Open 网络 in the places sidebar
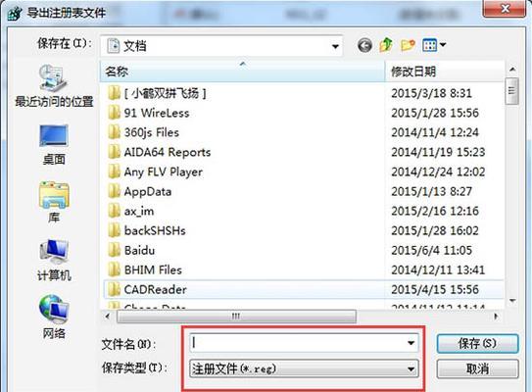 pos(54,318)
